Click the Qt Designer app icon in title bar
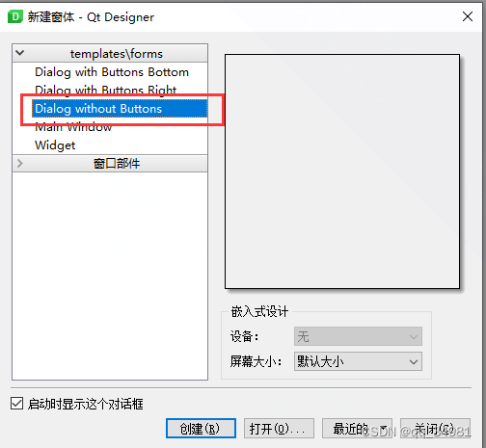The image size is (486, 448). (x=15, y=16)
